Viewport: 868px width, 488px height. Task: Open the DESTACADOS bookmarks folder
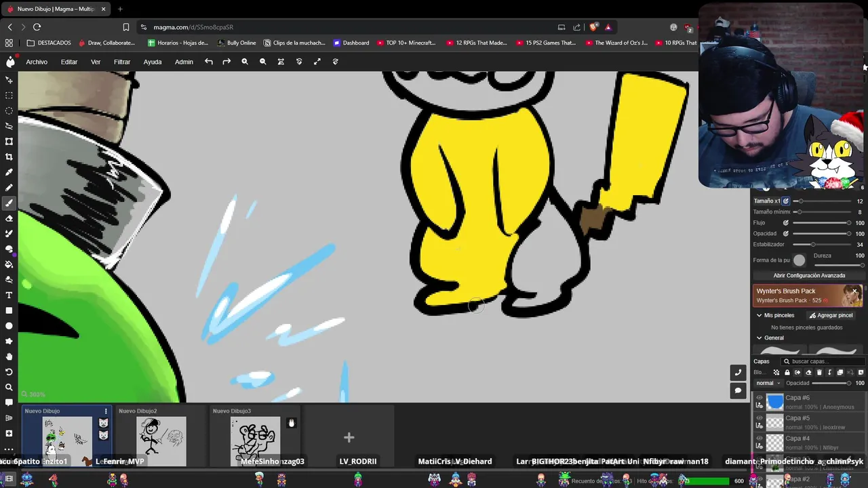(49, 43)
